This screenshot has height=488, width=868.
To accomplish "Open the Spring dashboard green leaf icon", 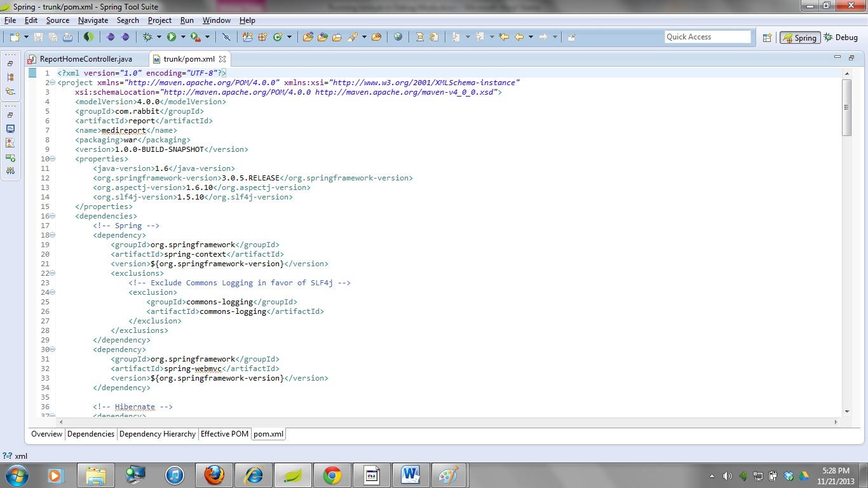I will pos(89,37).
